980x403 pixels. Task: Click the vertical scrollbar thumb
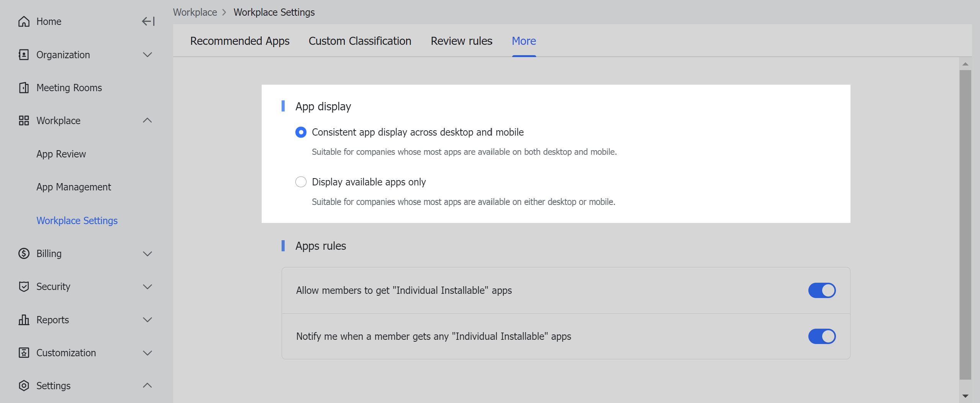pyautogui.click(x=965, y=224)
